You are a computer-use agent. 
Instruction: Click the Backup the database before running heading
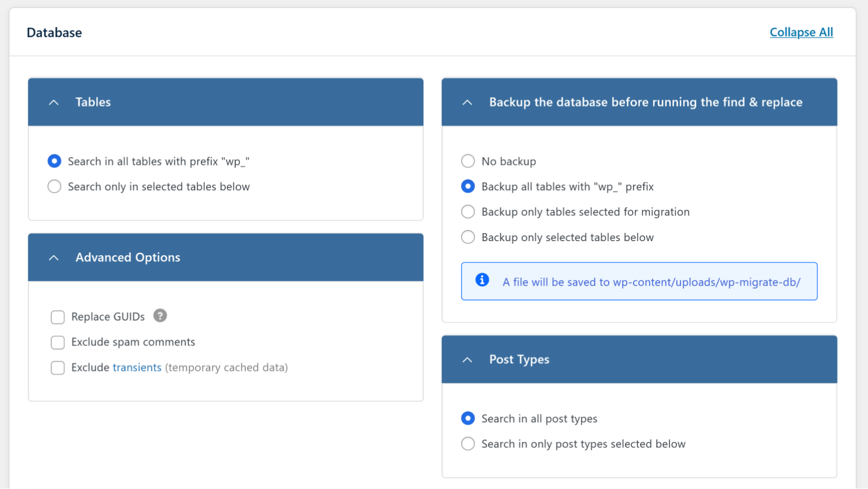coord(646,102)
